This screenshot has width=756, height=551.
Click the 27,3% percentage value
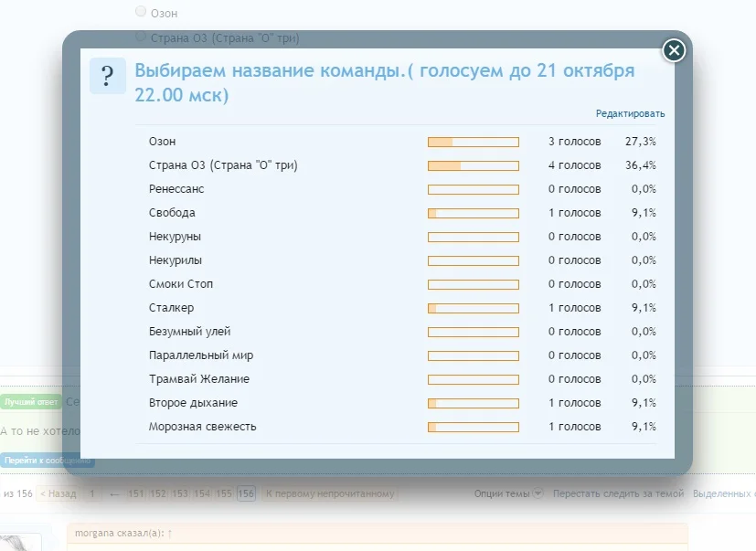641,142
